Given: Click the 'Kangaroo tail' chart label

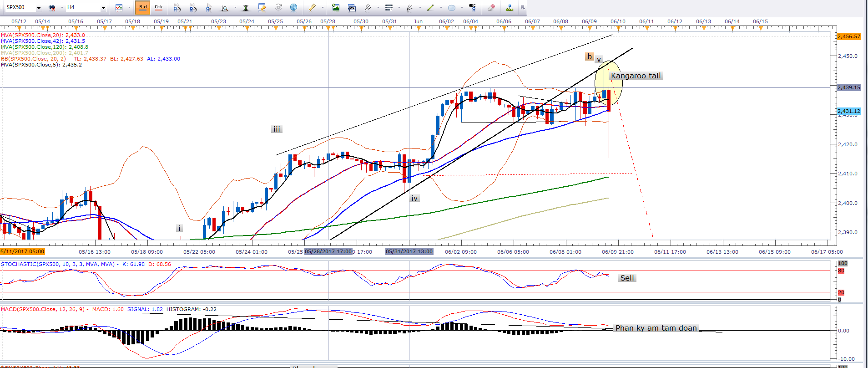Looking at the screenshot, I should point(636,76).
